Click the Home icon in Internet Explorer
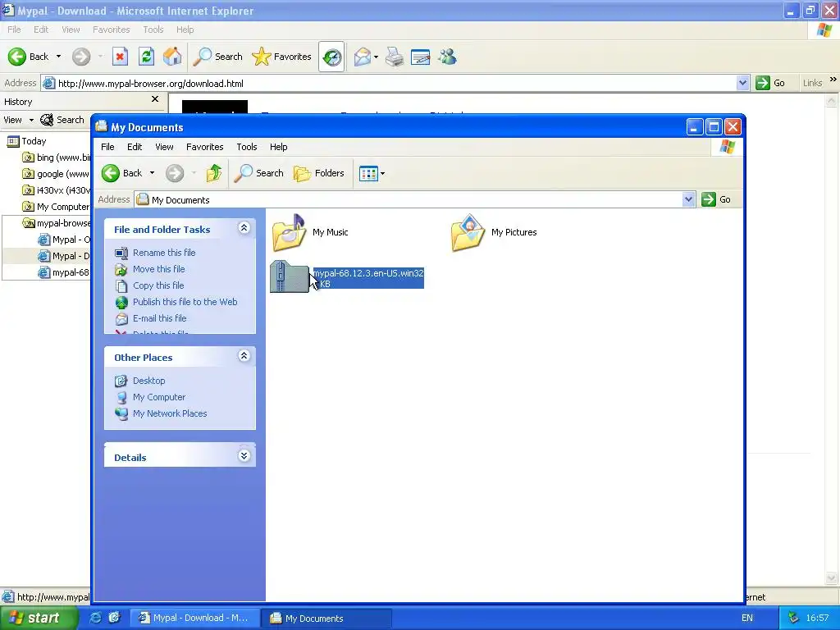This screenshot has width=840, height=630. (172, 57)
